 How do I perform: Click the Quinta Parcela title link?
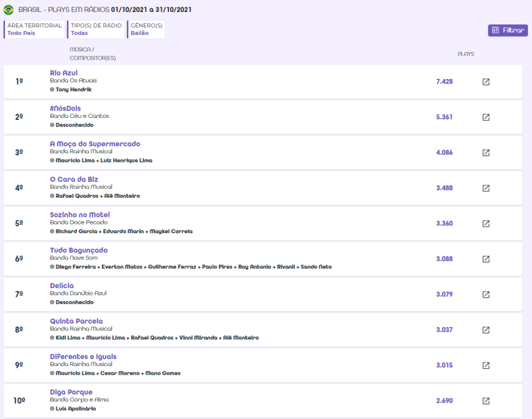[76, 321]
